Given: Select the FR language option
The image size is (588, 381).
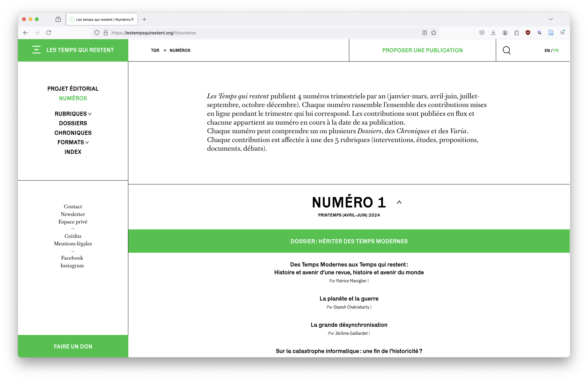Looking at the screenshot, I should point(556,50).
